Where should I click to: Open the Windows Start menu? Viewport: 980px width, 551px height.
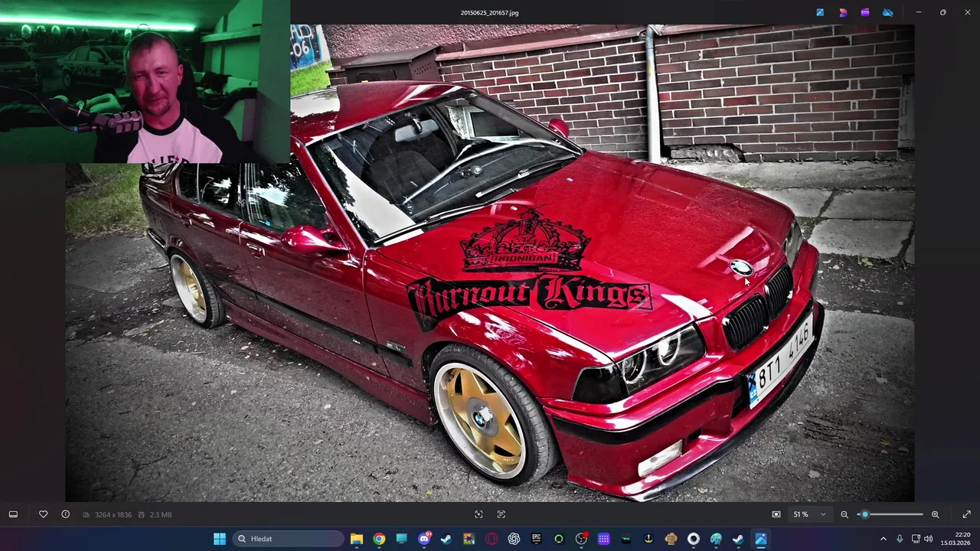[x=220, y=539]
